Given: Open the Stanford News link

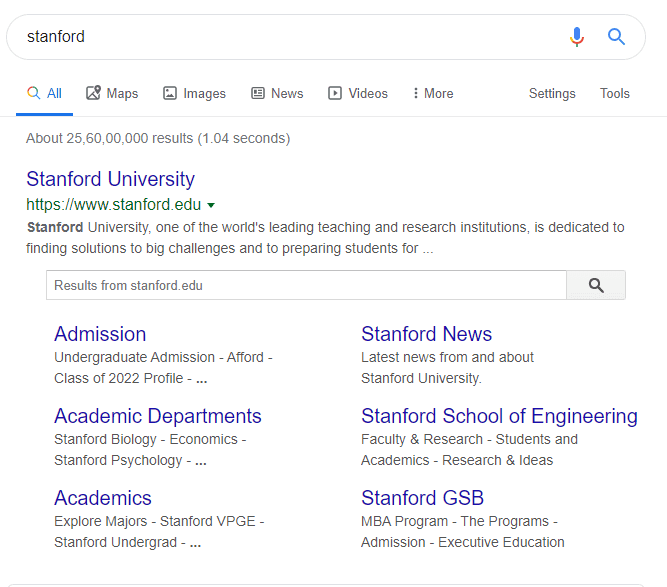Looking at the screenshot, I should [426, 334].
